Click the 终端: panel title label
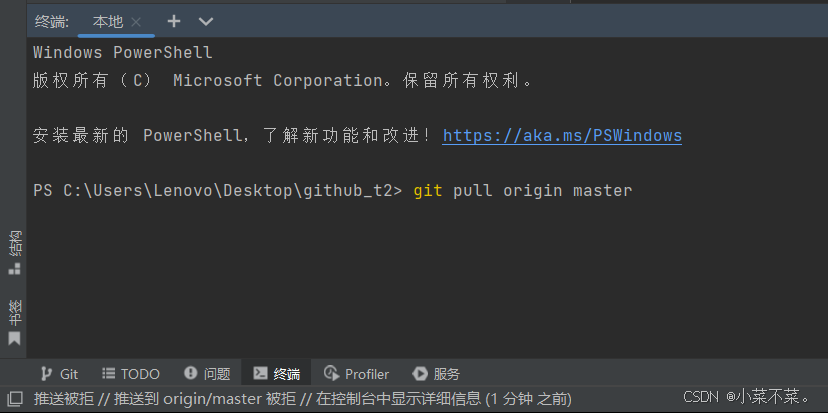 pyautogui.click(x=53, y=21)
